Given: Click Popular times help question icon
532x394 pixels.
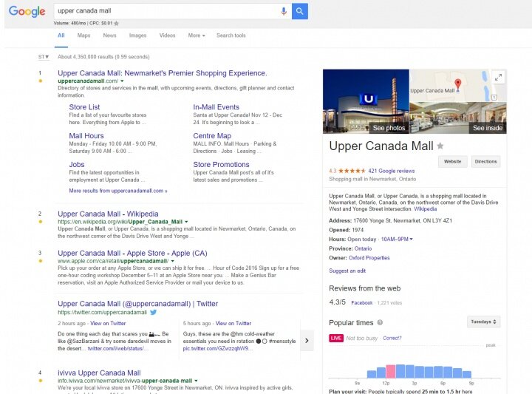Looking at the screenshot, I should coord(380,322).
